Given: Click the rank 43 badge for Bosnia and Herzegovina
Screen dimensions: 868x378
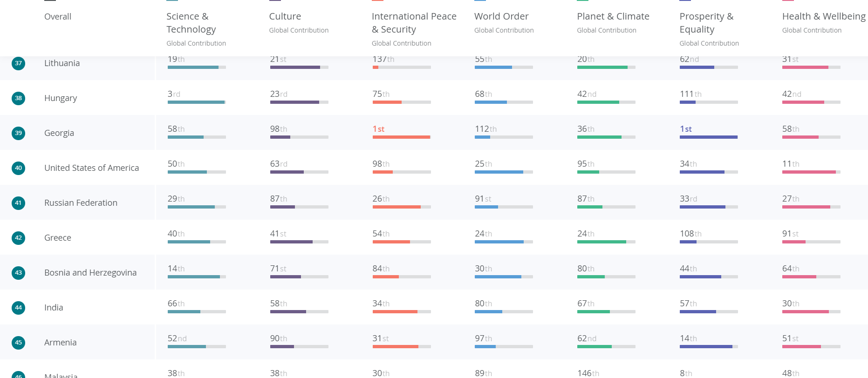Looking at the screenshot, I should 18,273.
